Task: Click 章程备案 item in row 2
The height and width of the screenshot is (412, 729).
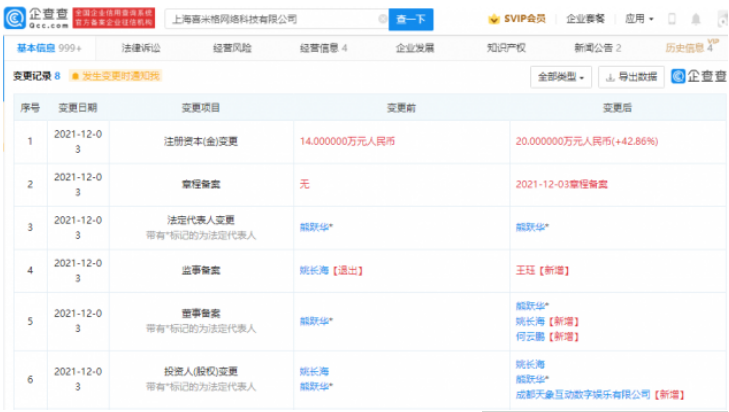Action: (201, 184)
